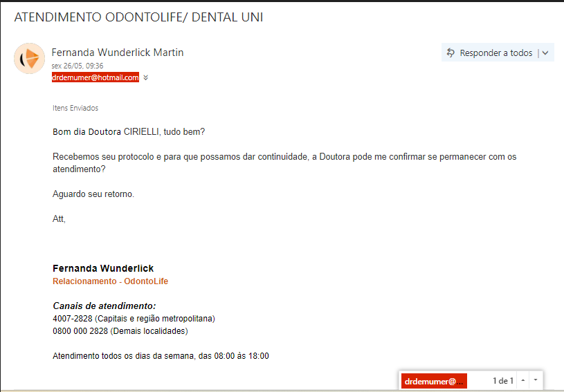Image resolution: width=564 pixels, height=392 pixels.
Task: Click the date "sex 26/05, 09:36"
Action: 78,66
